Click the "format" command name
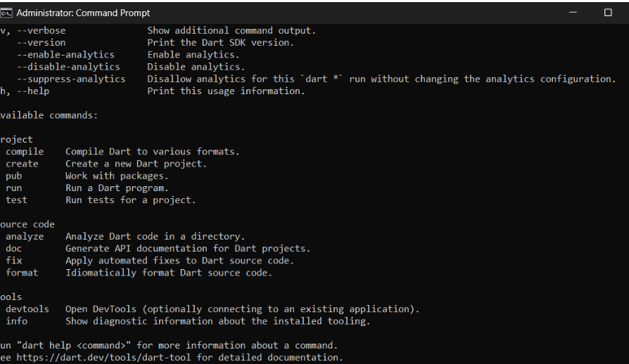Image resolution: width=629 pixels, height=364 pixels. click(22, 273)
